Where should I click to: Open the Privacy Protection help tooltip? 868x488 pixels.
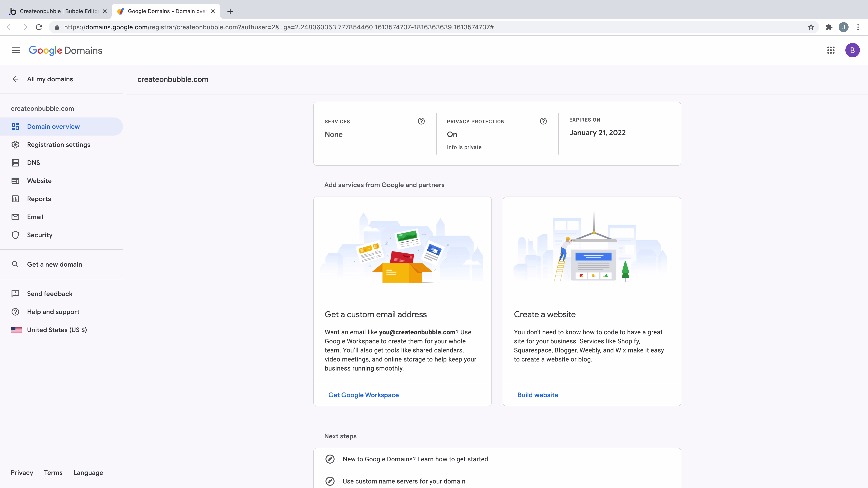click(543, 121)
